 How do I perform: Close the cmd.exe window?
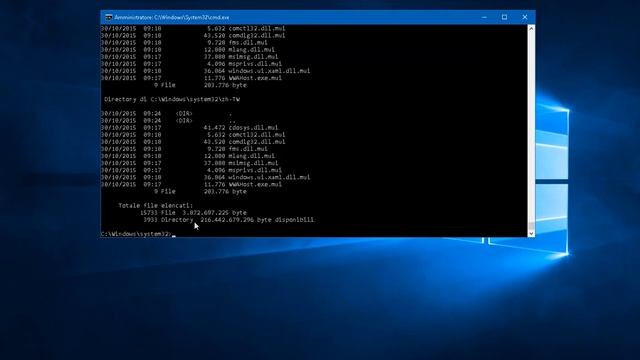(x=525, y=17)
